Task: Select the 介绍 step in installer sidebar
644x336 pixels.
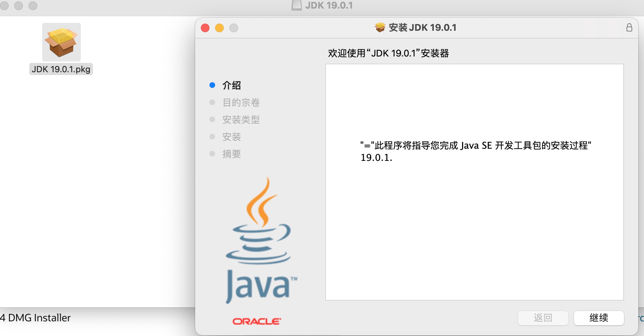Action: pos(232,85)
